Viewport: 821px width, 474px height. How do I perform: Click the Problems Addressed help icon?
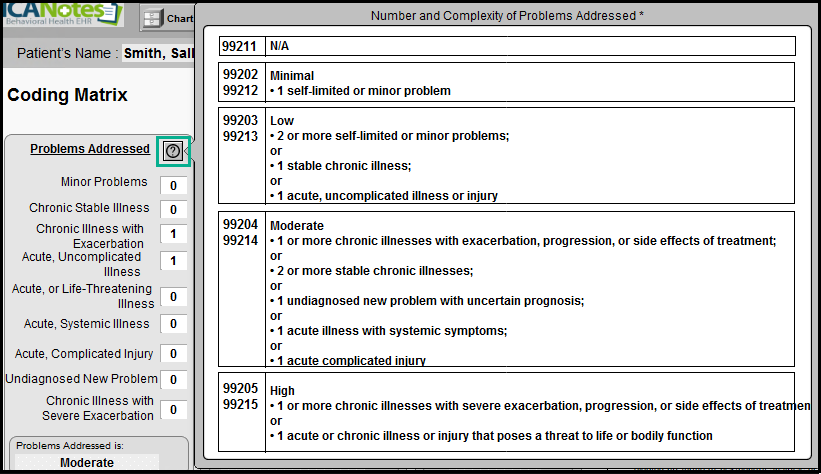173,151
